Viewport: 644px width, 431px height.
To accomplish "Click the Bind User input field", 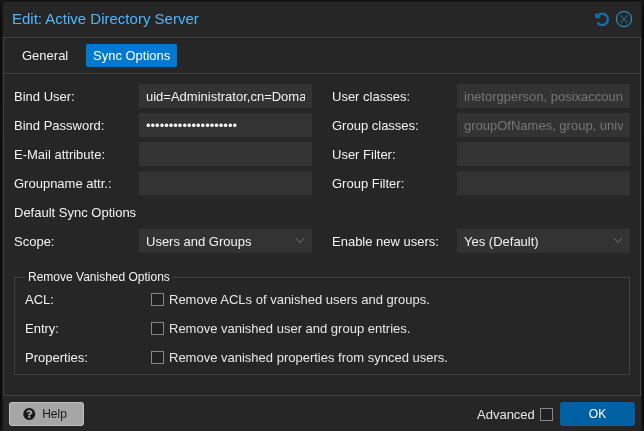I will (x=225, y=96).
